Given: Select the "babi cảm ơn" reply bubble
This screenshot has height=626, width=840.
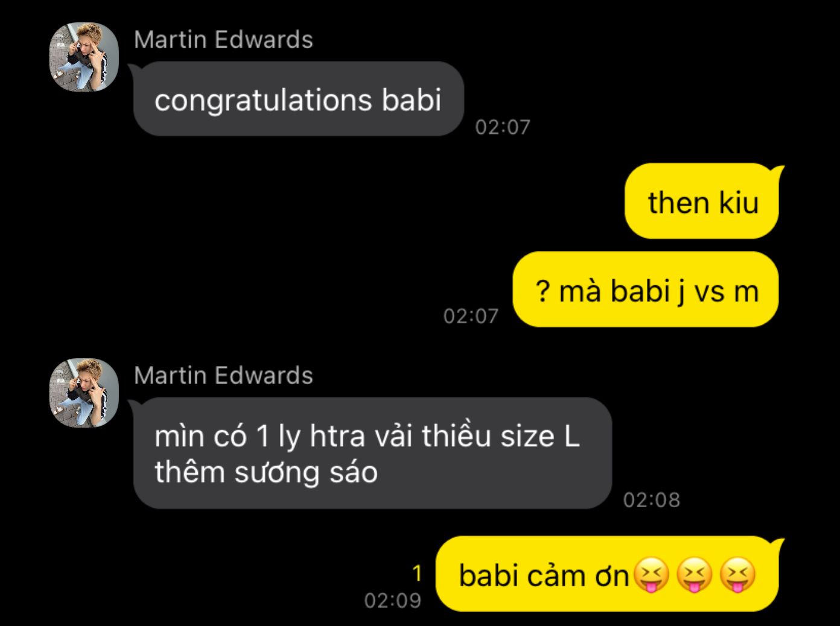Looking at the screenshot, I should click(608, 574).
